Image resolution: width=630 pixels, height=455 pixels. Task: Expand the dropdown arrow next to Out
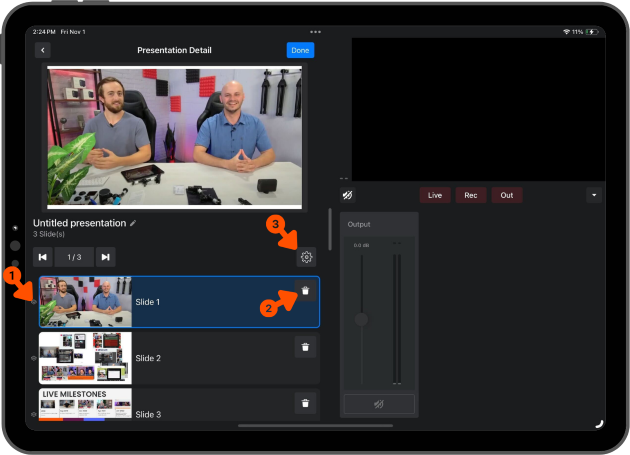pos(594,195)
